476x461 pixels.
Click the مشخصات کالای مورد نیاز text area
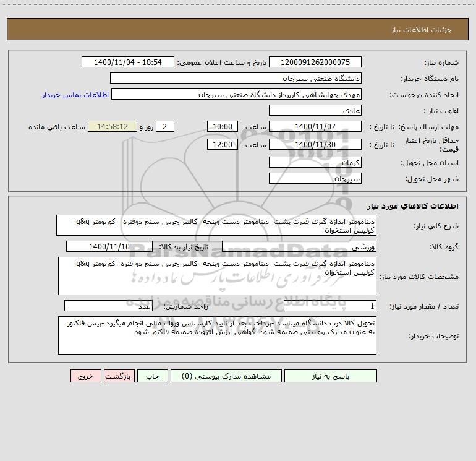(217, 276)
